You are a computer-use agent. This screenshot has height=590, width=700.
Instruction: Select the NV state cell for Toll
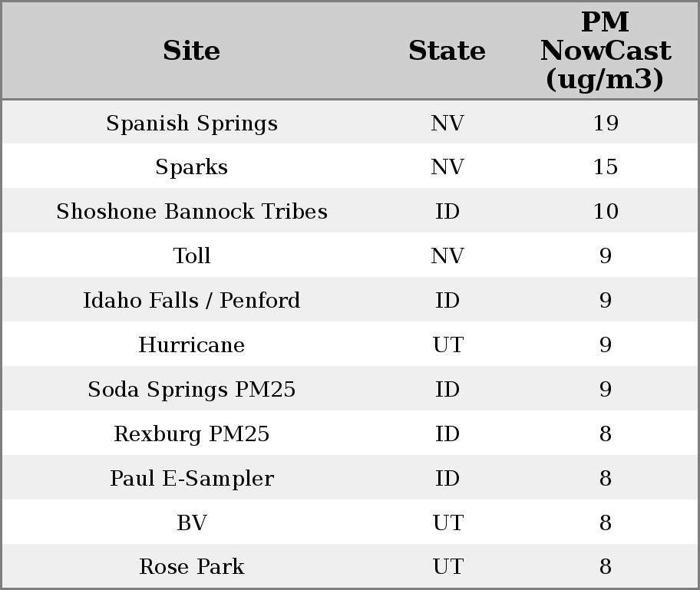coord(447,256)
